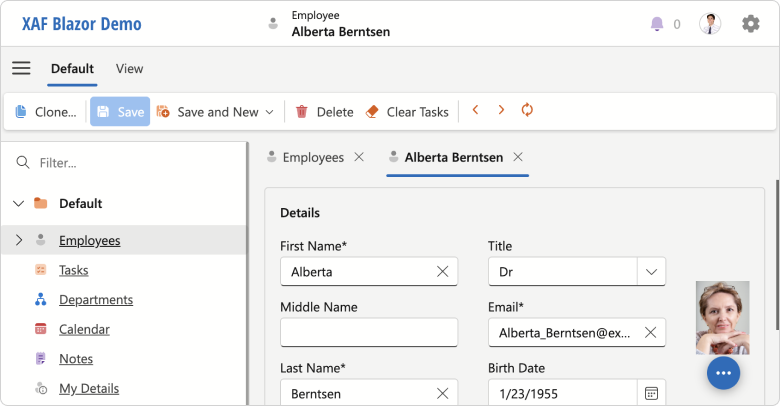Switch to the View ribbon tab

tap(129, 69)
